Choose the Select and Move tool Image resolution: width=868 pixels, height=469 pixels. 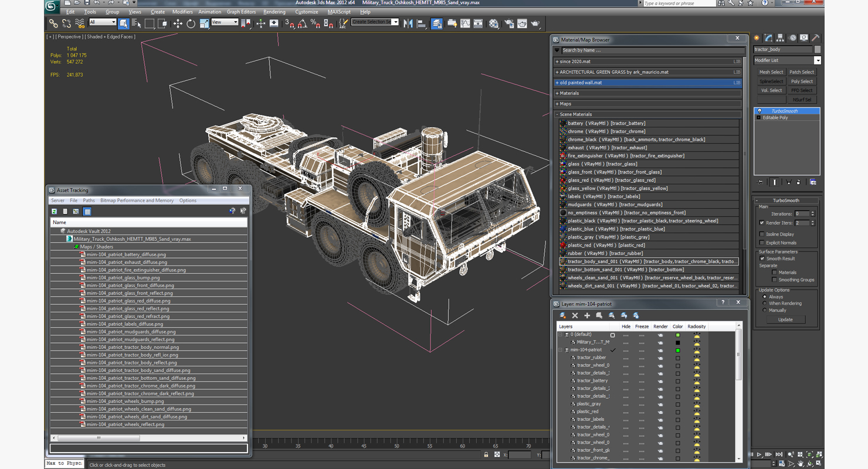[178, 23]
